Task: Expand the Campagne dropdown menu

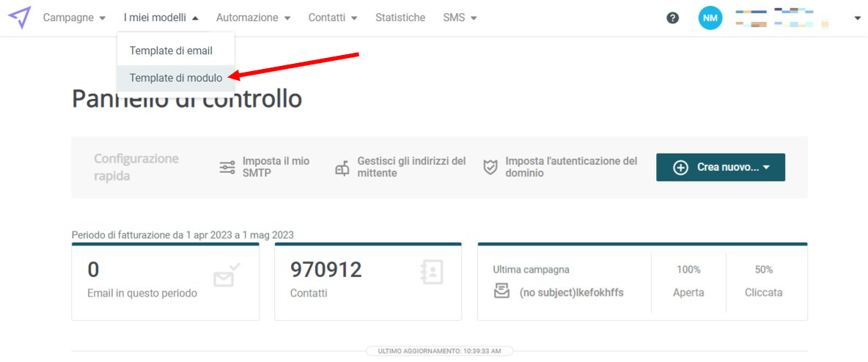Action: [x=74, y=18]
